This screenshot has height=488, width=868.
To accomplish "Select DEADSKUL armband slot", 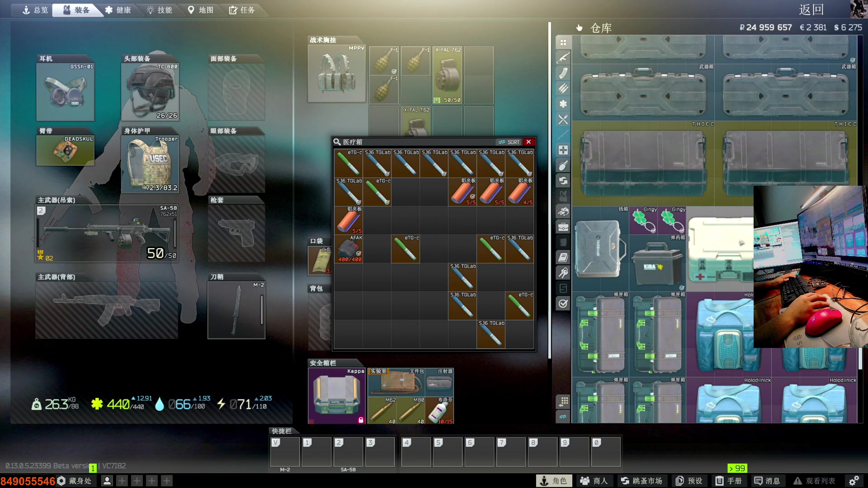I will click(66, 150).
